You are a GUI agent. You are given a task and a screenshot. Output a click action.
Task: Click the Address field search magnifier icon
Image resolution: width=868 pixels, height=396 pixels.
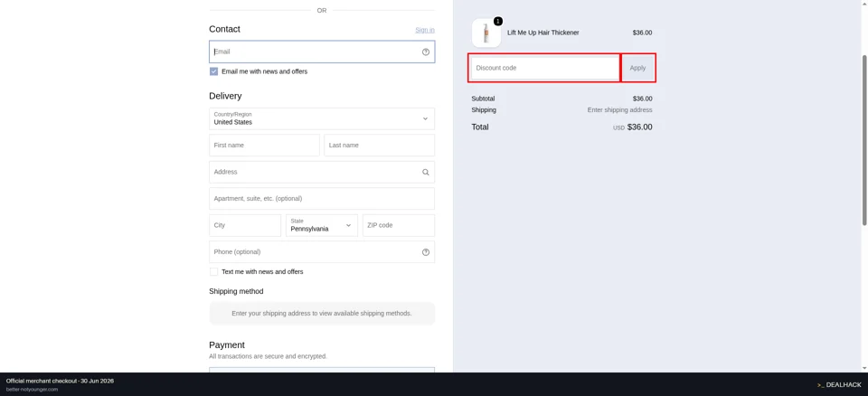point(426,173)
